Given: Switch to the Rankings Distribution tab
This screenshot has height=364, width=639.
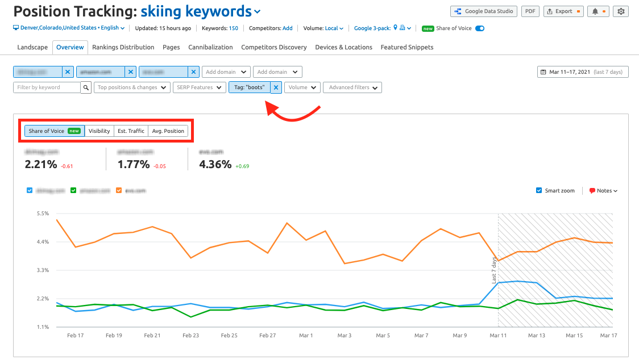Looking at the screenshot, I should click(123, 47).
